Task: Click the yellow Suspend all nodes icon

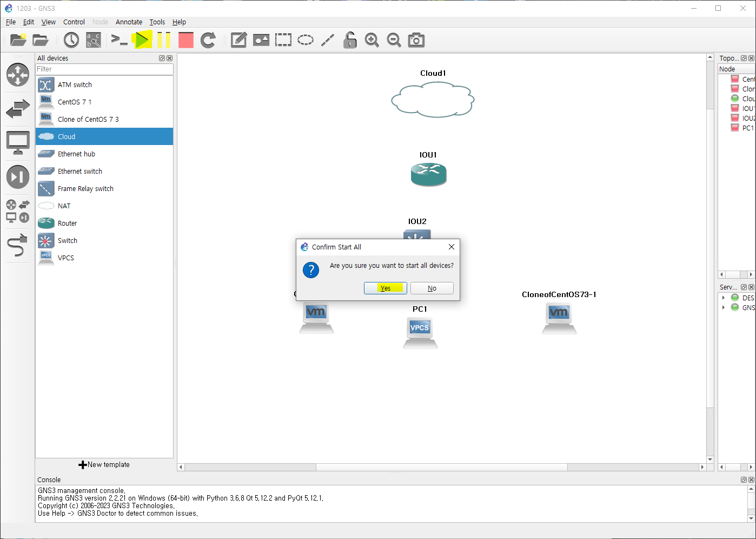Action: 164,40
